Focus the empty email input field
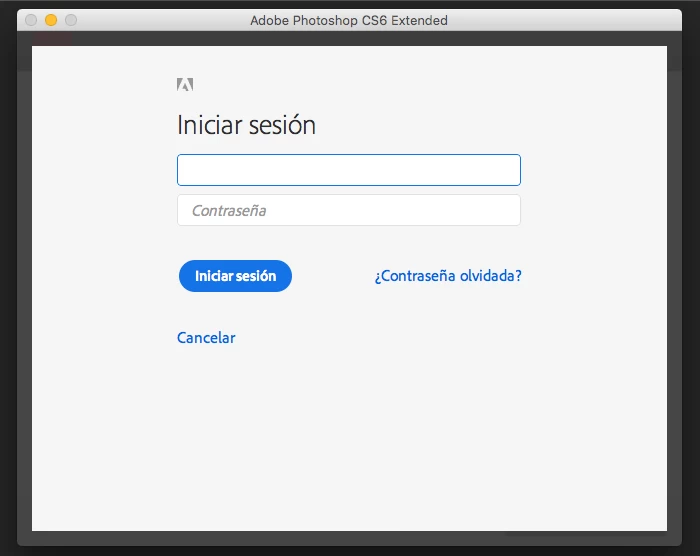 click(x=349, y=170)
